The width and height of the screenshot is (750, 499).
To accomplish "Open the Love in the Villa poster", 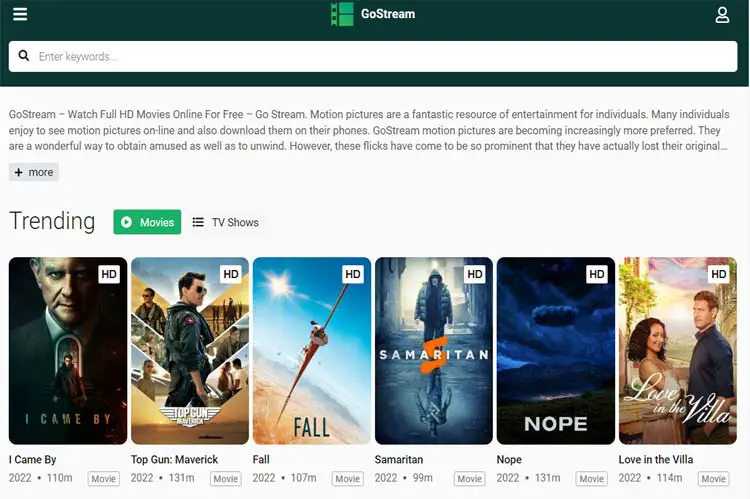I will [x=678, y=351].
